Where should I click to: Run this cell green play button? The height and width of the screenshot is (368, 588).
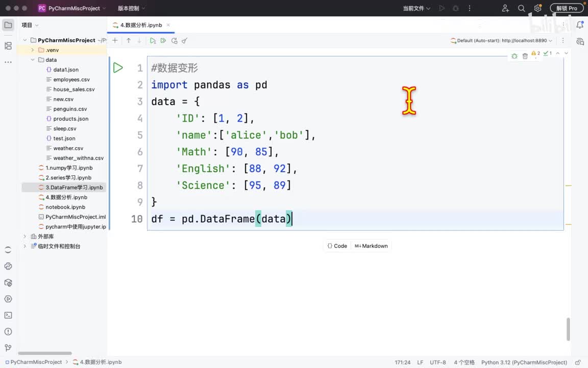click(x=118, y=67)
